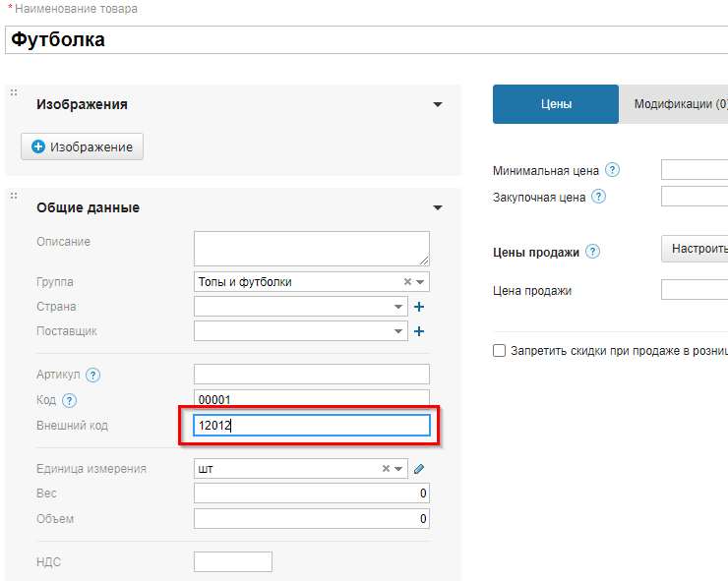
Task: Open the Группа dropdown list
Action: click(x=421, y=282)
